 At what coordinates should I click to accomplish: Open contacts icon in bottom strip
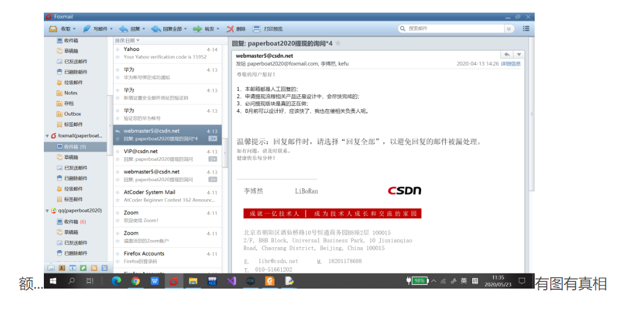(x=62, y=268)
